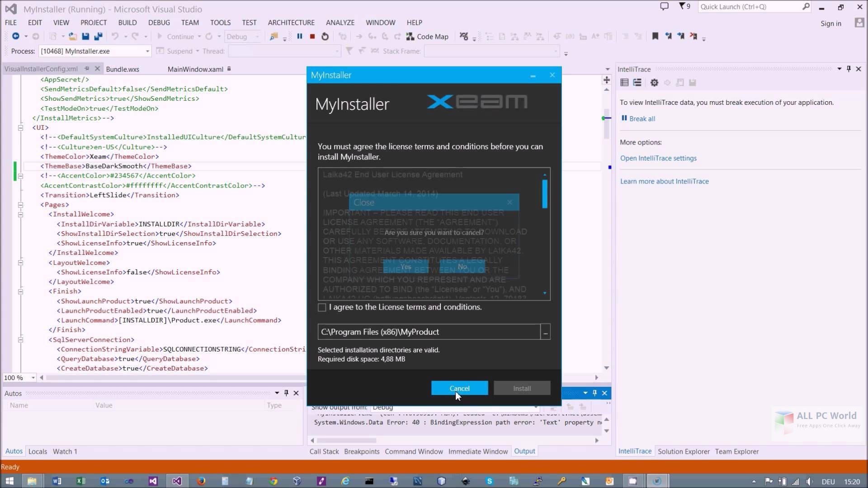Image resolution: width=868 pixels, height=488 pixels.
Task: Collapse the LayoutWelcome XML node
Action: click(x=20, y=263)
